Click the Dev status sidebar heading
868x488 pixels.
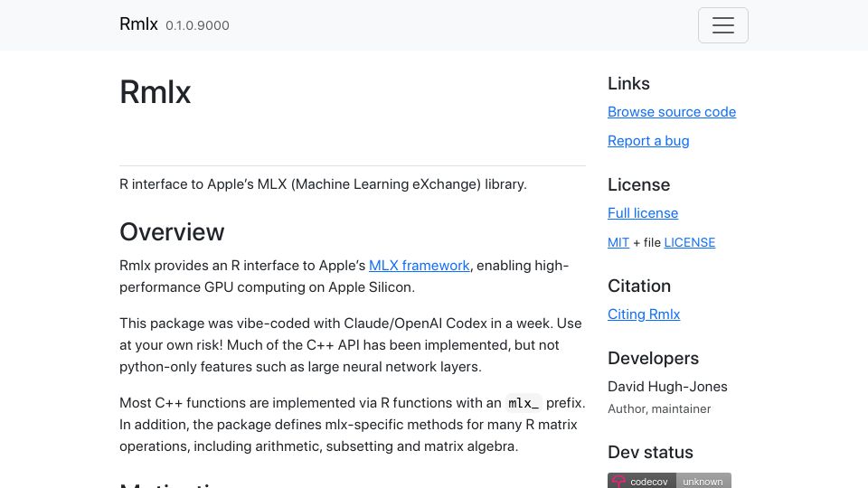point(650,453)
